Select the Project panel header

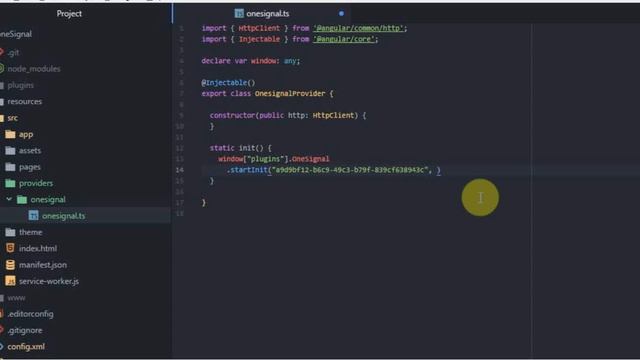coord(69,13)
